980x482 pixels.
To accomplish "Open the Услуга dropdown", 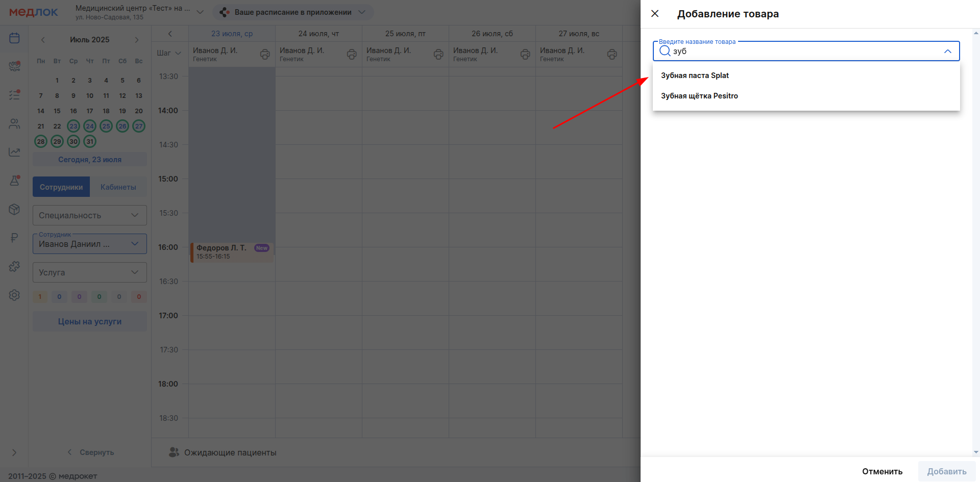I will point(90,272).
